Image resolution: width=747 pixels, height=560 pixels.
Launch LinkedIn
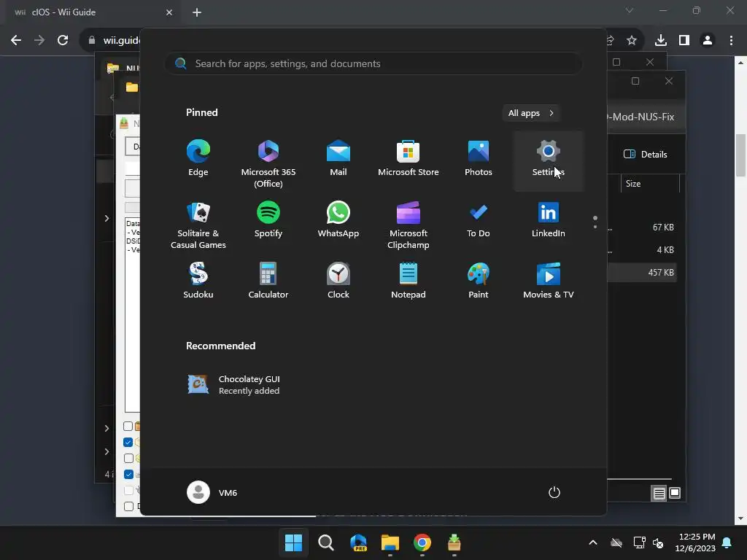[x=549, y=220]
